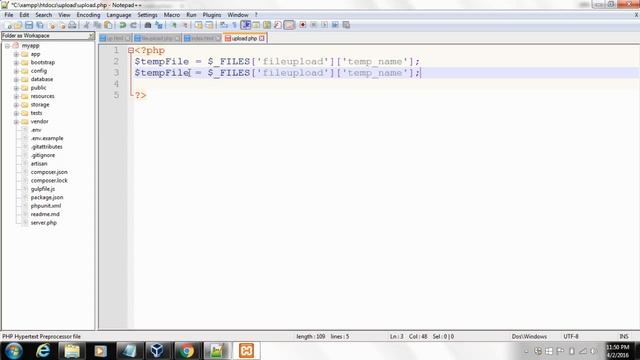Cut selection with scissors toolbar icon
Image resolution: width=640 pixels, height=360 pixels.
click(x=87, y=25)
